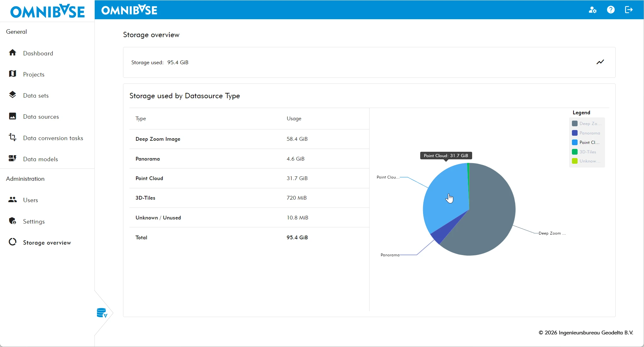Click the Data conversion tasks crop icon
The height and width of the screenshot is (347, 644).
coord(13,137)
